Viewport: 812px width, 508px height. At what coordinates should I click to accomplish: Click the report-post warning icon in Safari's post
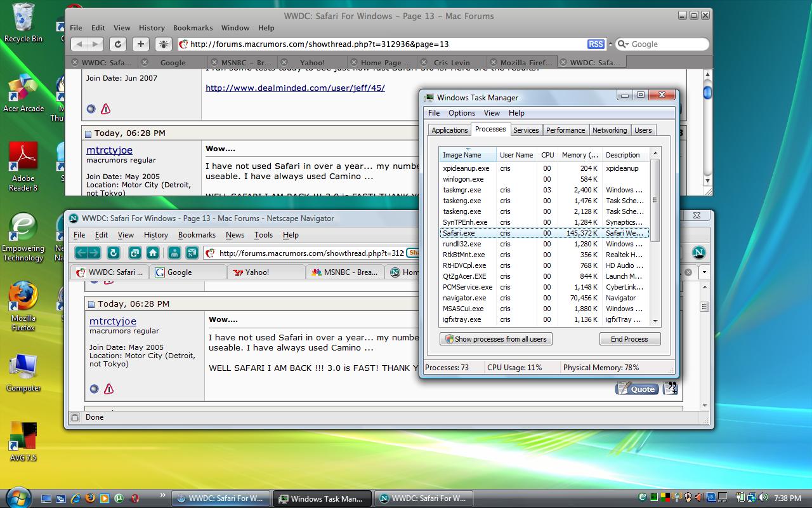click(x=105, y=109)
